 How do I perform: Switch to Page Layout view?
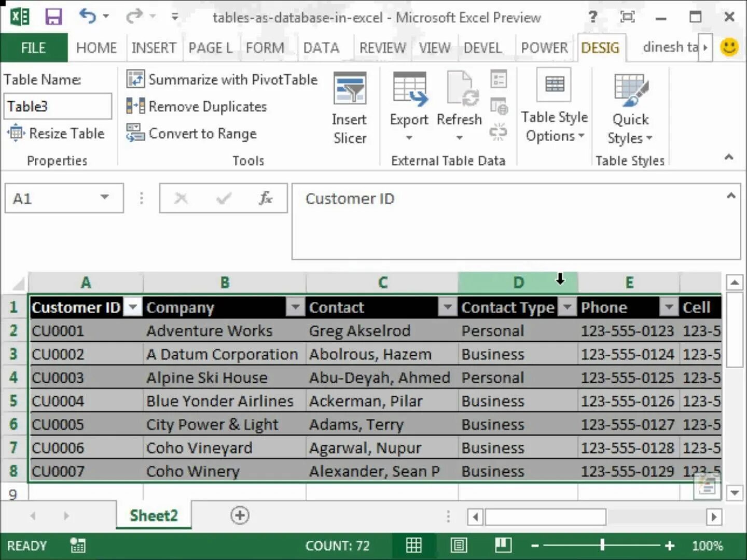point(458,545)
